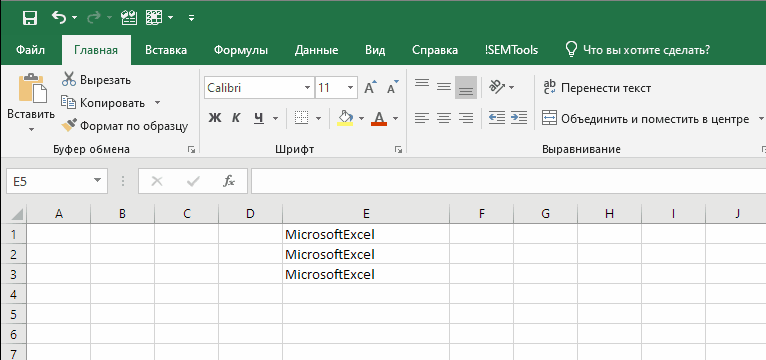This screenshot has width=766, height=360.
Task: Click the Save icon in quick access toolbar
Action: coord(30,18)
